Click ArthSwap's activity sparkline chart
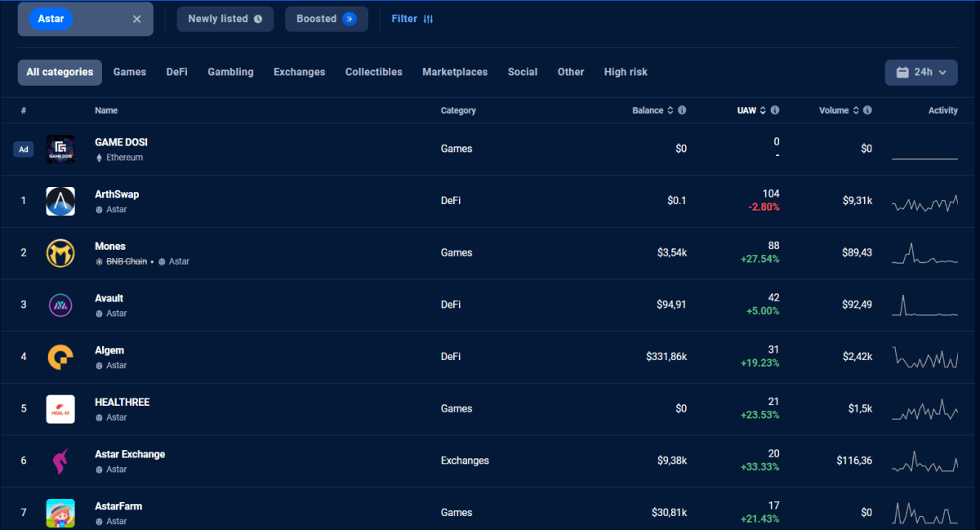The width and height of the screenshot is (980, 530). click(924, 203)
